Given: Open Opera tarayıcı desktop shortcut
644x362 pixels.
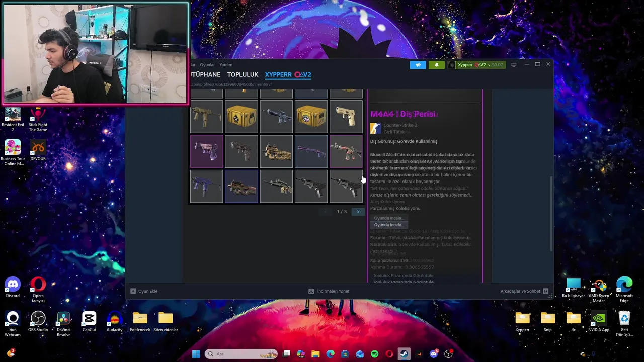Looking at the screenshot, I should pyautogui.click(x=38, y=289).
